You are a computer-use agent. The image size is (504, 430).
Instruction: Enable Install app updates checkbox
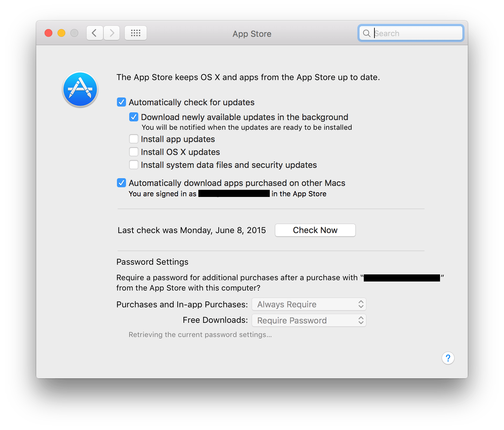[134, 139]
